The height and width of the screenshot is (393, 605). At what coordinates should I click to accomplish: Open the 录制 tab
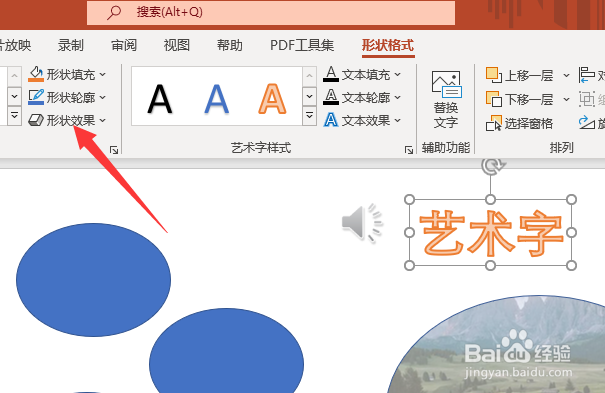pos(71,46)
